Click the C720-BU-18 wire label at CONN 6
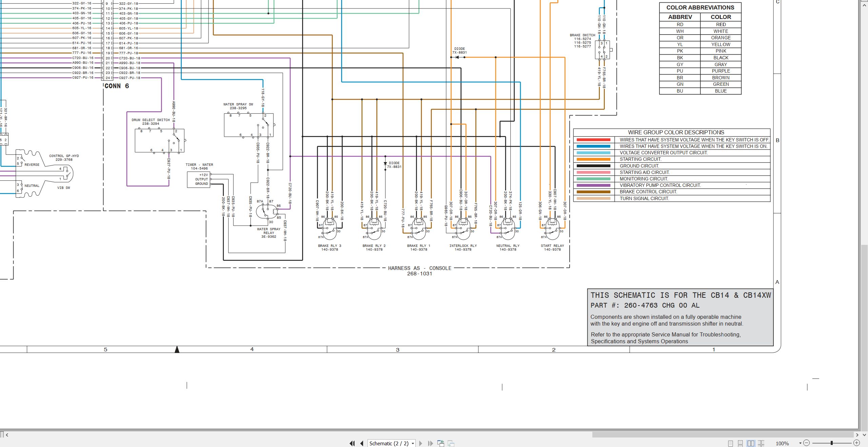The height and width of the screenshot is (447, 868). point(130,58)
